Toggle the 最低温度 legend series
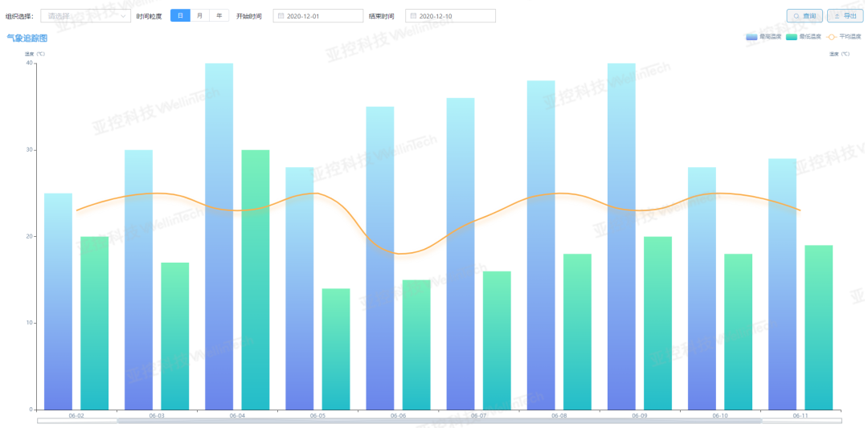The width and height of the screenshot is (868, 428). [802, 36]
